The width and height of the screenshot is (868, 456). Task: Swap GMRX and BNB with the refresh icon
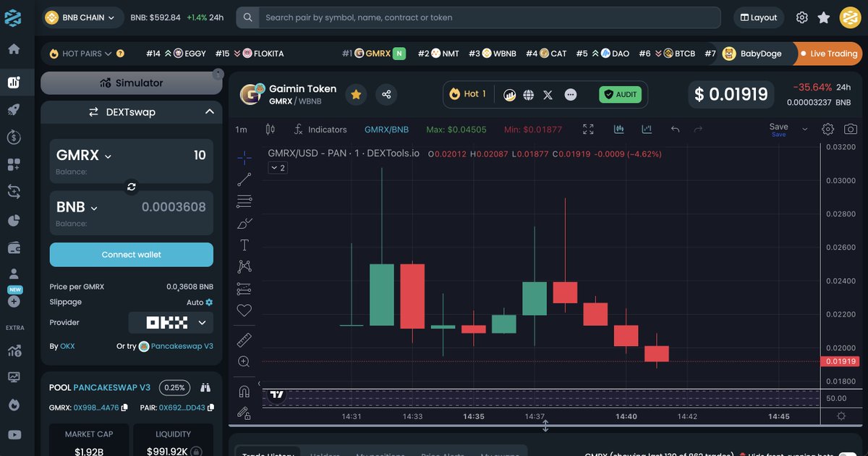[132, 187]
